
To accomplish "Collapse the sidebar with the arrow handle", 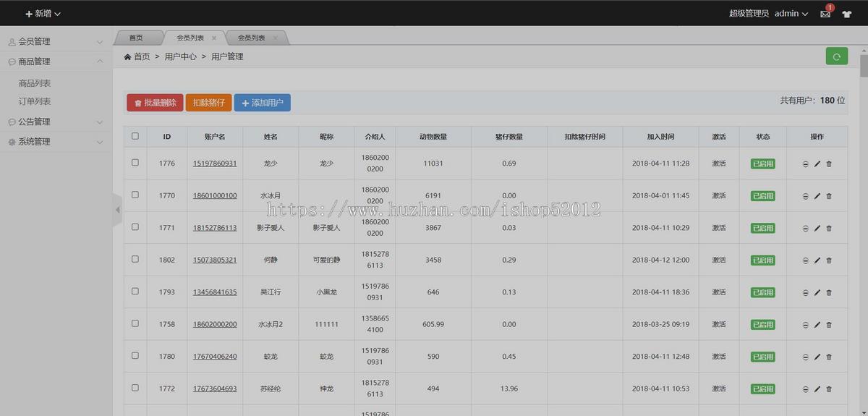I will (x=117, y=210).
